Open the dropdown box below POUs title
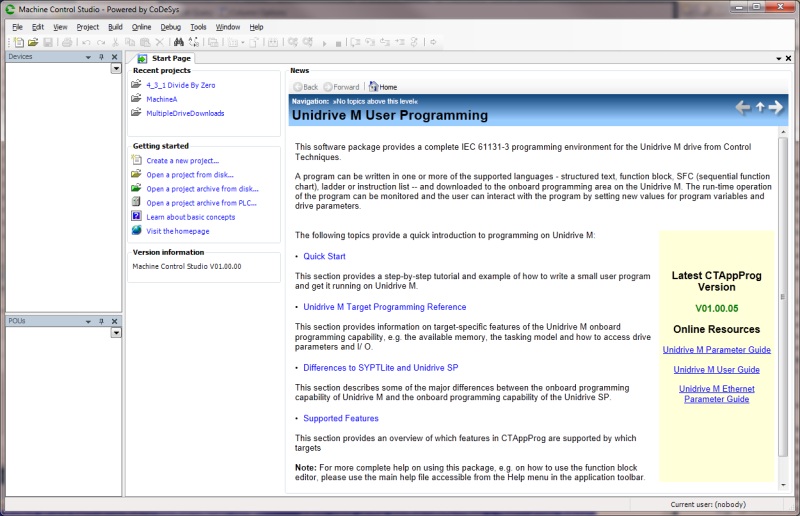 (116, 333)
